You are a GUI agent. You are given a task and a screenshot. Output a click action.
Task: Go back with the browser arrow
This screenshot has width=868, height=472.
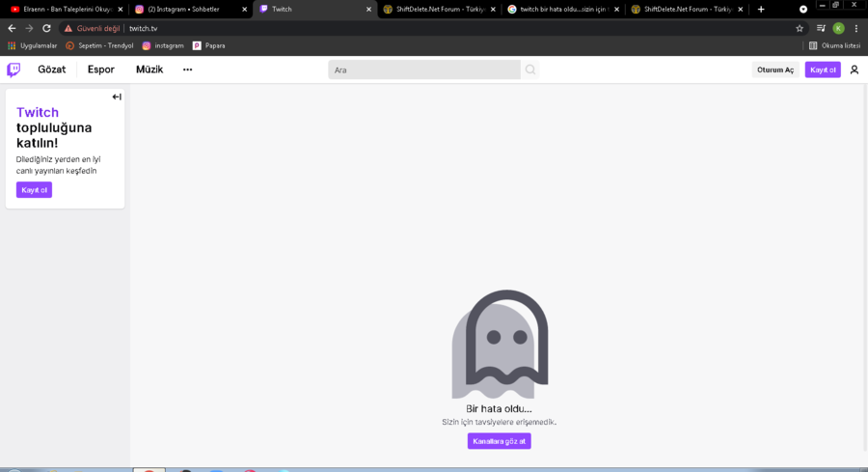pos(12,28)
